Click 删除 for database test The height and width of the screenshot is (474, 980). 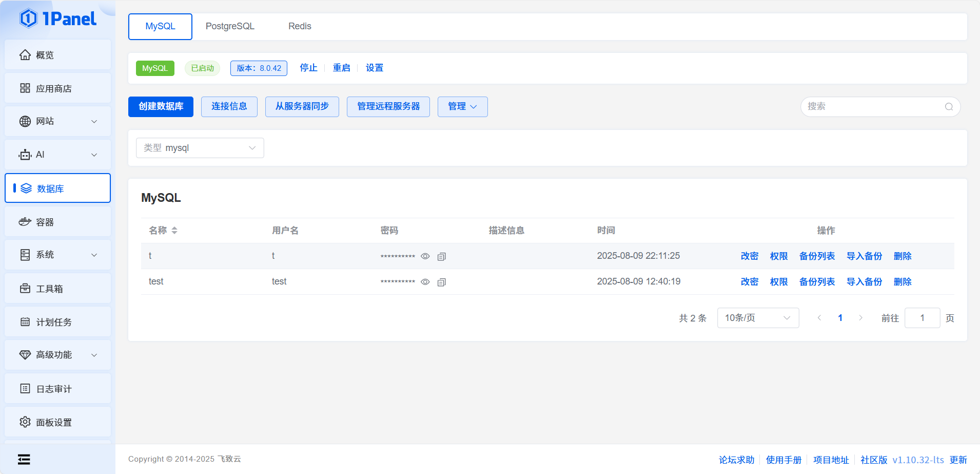903,282
